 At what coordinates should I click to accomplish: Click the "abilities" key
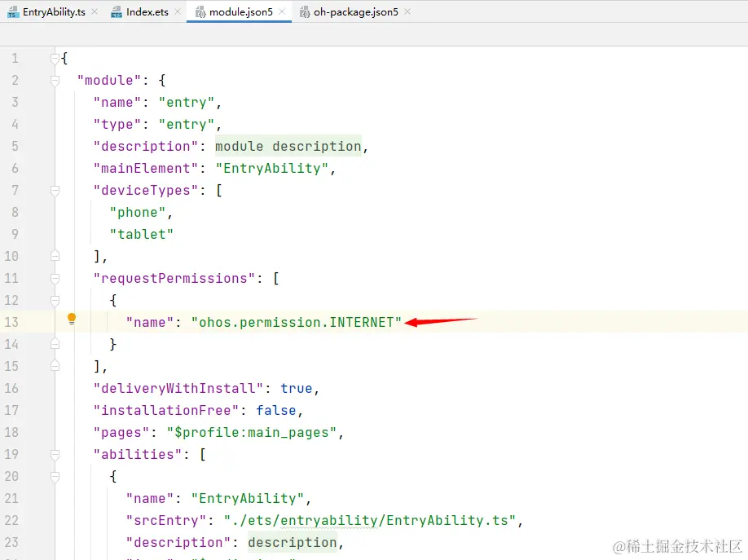point(138,455)
